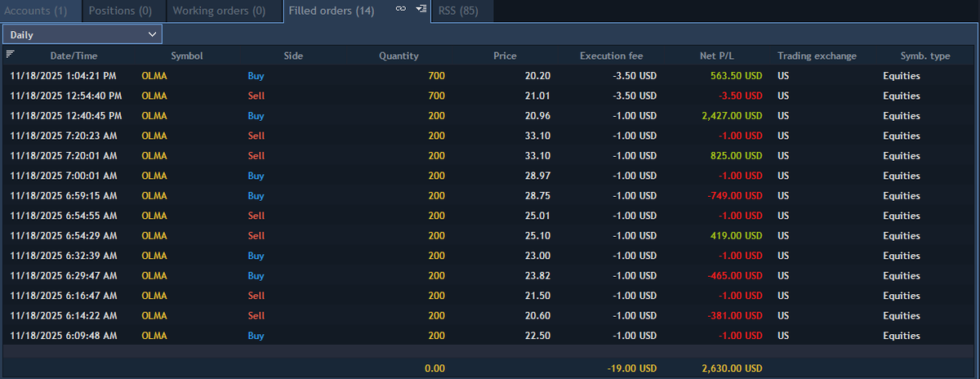Viewport: 980px width, 379px height.
Task: Click the price 22.50 cell
Action: pyautogui.click(x=538, y=336)
